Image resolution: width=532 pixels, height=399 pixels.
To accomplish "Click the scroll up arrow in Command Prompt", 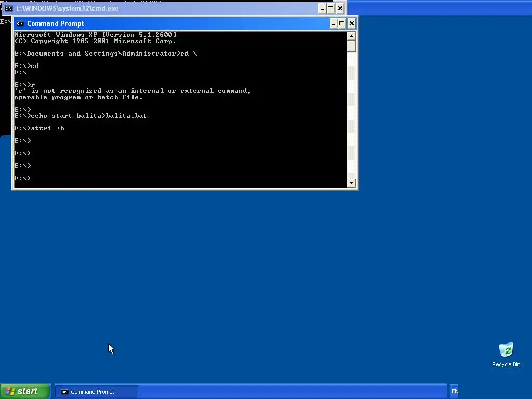I will point(352,36).
